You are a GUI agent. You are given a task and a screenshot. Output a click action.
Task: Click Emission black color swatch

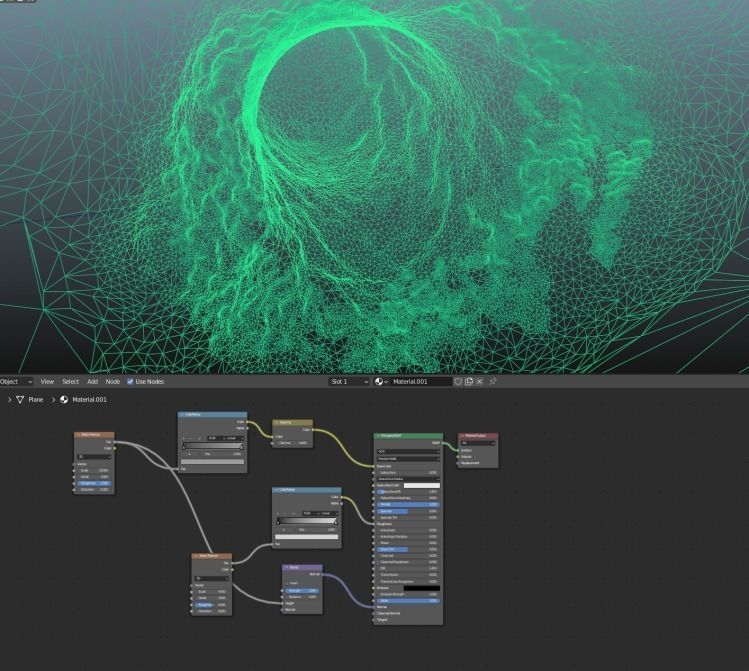click(422, 588)
